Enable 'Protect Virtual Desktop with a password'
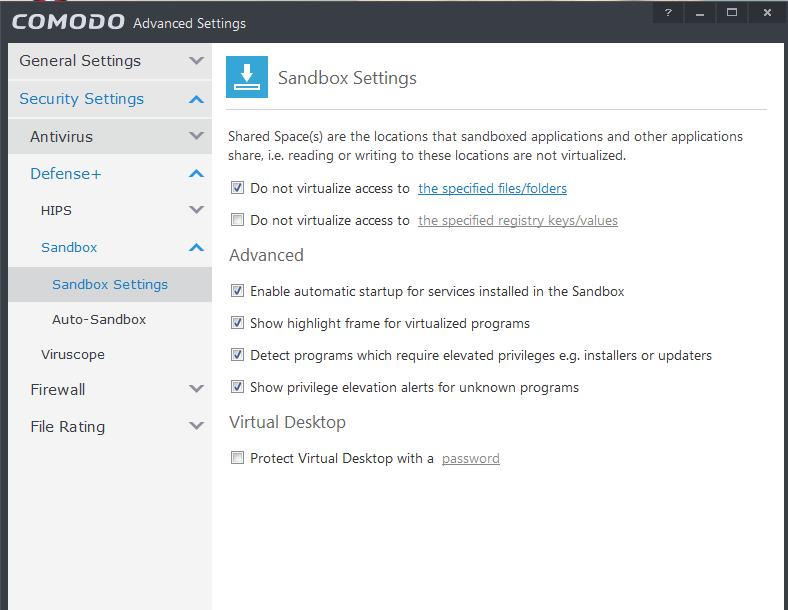The height and width of the screenshot is (610, 788). coord(237,458)
